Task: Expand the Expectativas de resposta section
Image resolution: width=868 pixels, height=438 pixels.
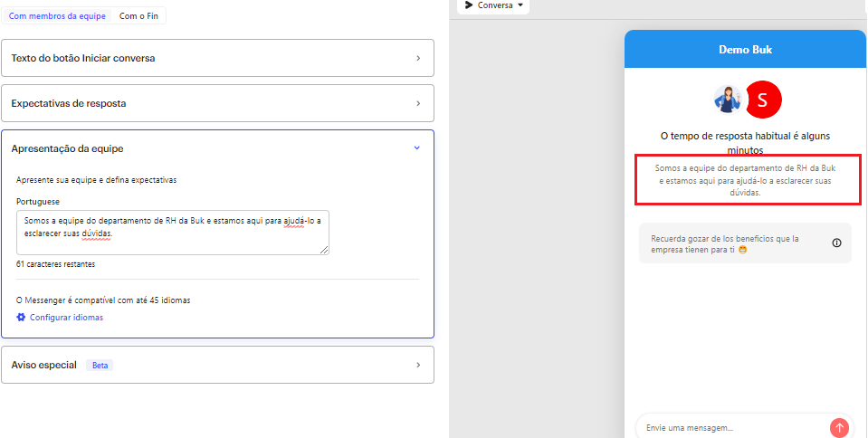Action: click(x=217, y=103)
